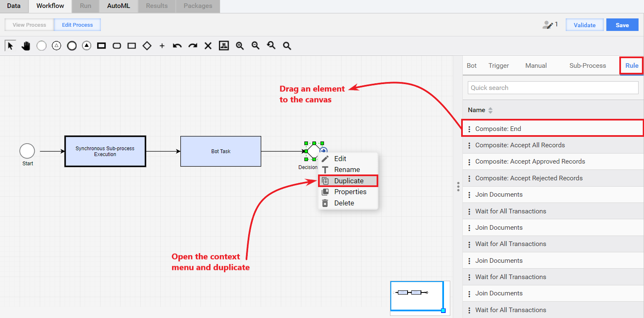Screen dimensions: 644x318
Task: Open the Data tab
Action: click(14, 6)
